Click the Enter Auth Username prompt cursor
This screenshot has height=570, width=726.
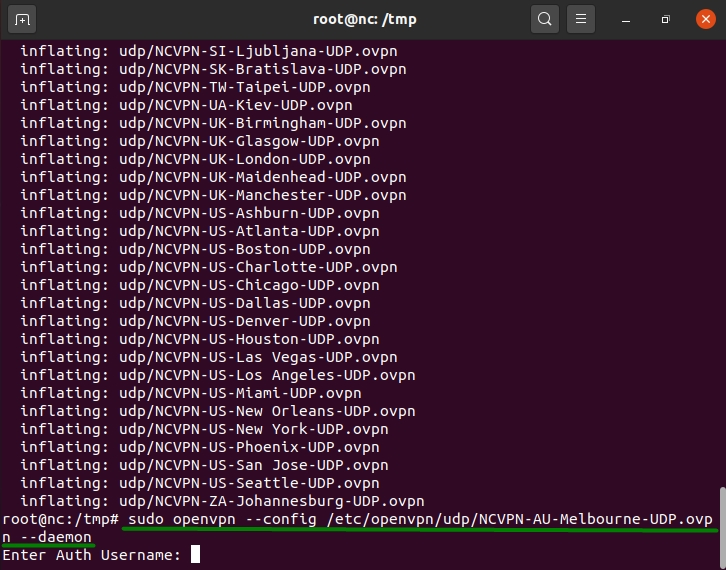coord(195,554)
